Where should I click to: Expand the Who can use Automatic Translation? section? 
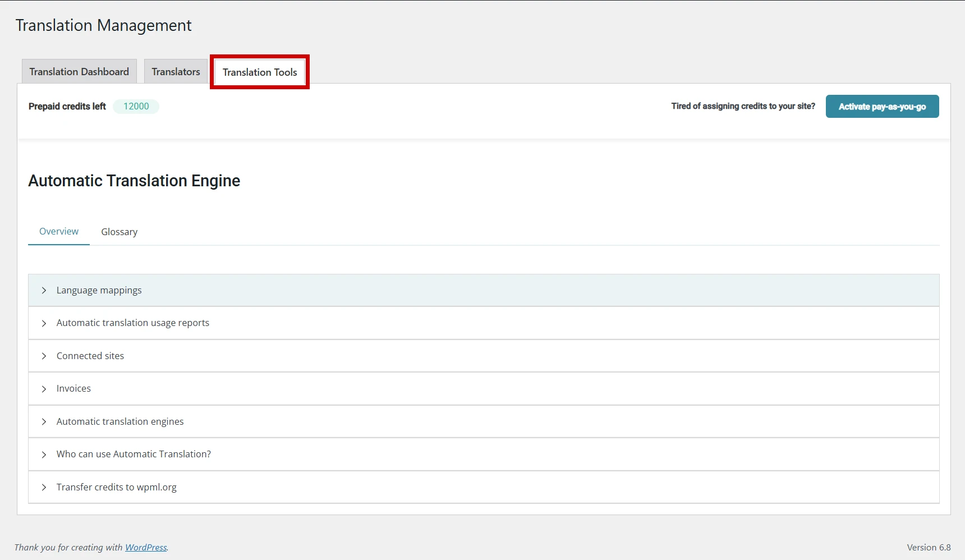134,455
